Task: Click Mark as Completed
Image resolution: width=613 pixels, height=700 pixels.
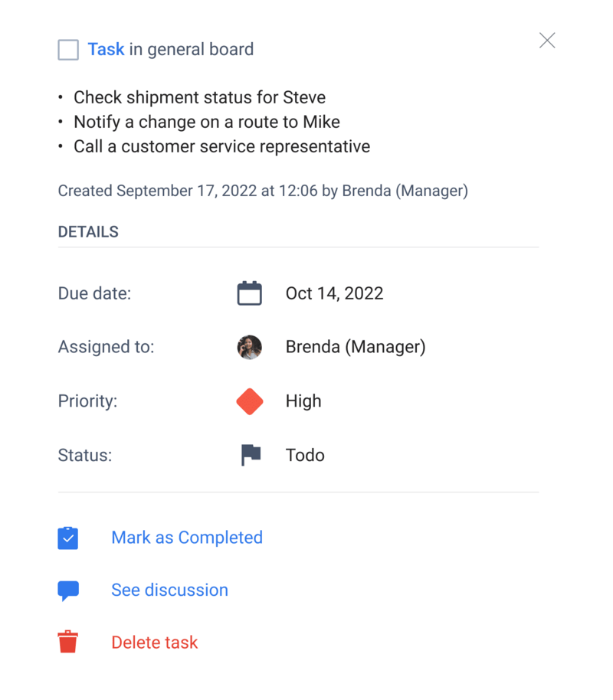Action: (x=187, y=537)
